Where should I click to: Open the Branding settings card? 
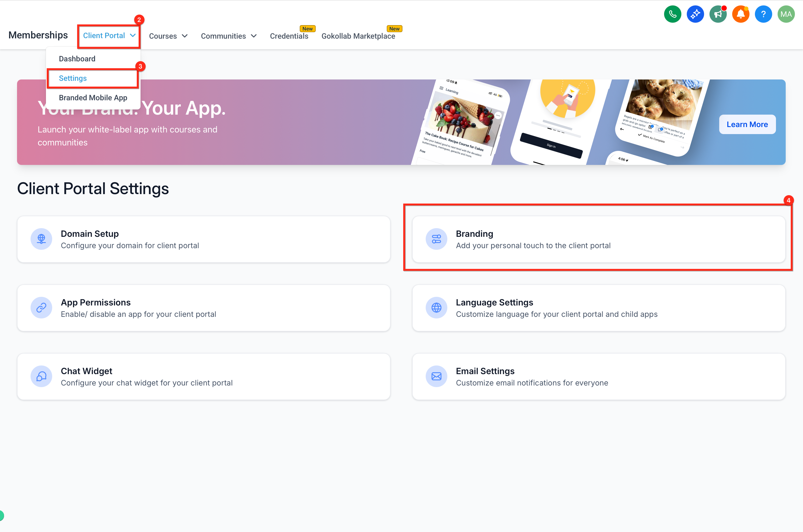tap(598, 239)
